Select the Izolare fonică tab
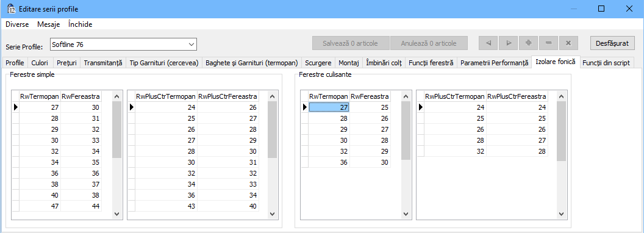 point(556,62)
